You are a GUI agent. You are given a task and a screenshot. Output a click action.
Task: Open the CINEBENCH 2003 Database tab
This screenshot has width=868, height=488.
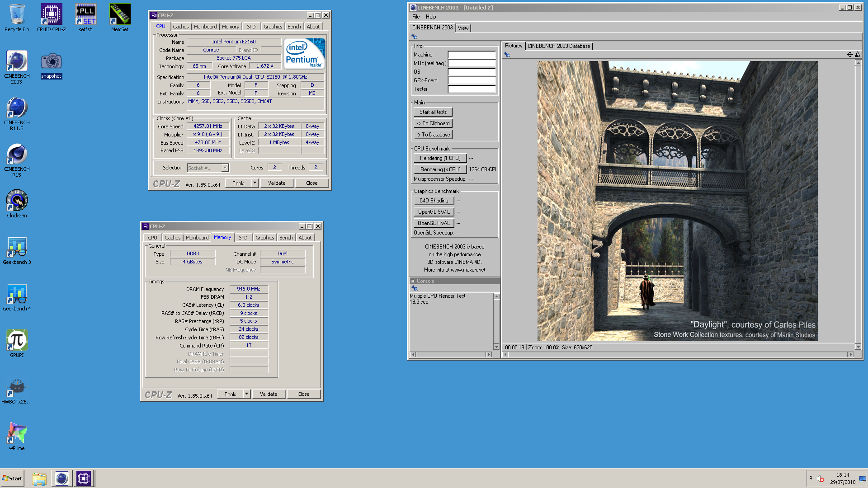coord(559,46)
